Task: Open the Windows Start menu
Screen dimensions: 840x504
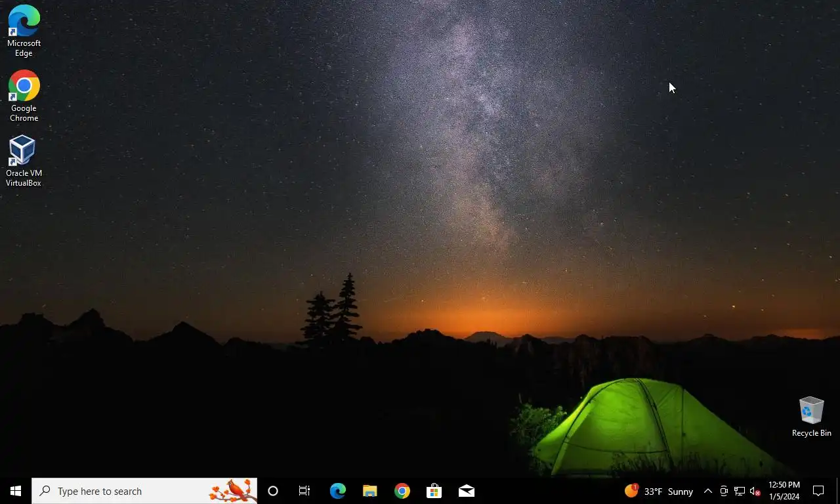Action: 16,491
